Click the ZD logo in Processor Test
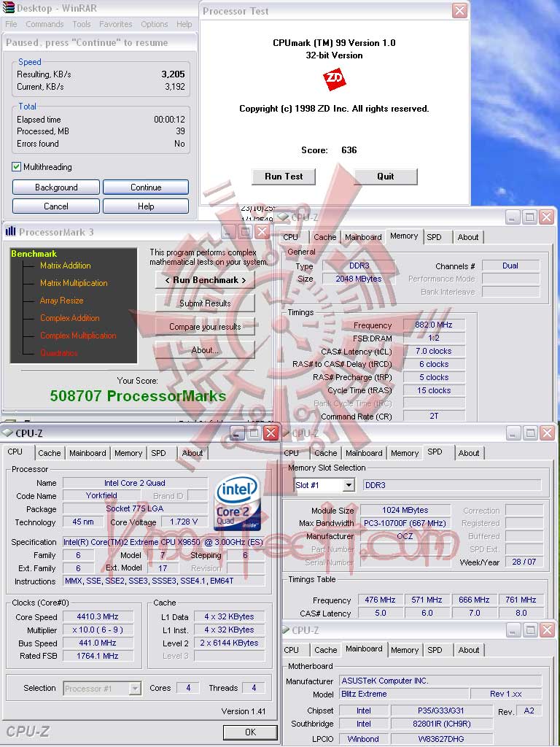Image resolution: width=560 pixels, height=747 pixels. [334, 78]
